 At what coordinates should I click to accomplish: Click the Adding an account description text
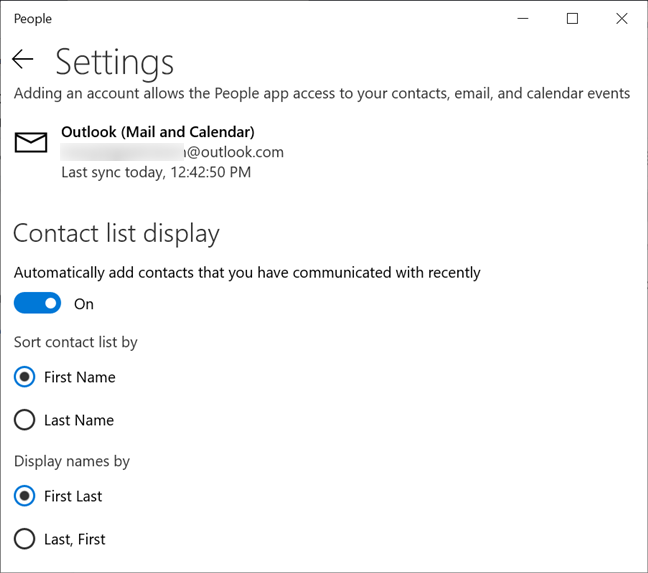tap(322, 93)
